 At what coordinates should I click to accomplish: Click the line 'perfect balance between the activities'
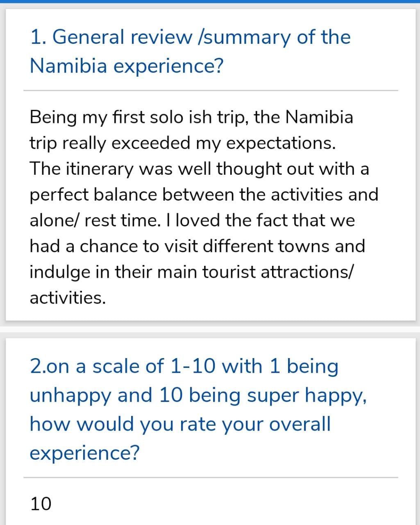[204, 194]
